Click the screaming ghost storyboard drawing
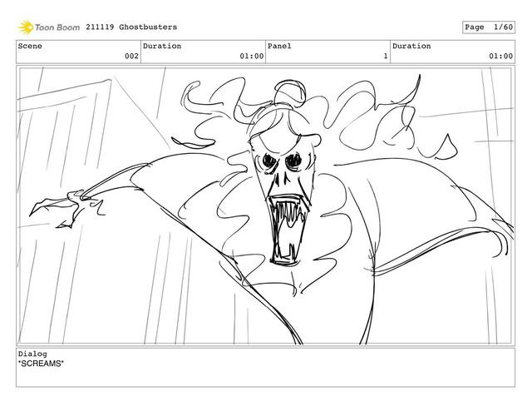 265,205
